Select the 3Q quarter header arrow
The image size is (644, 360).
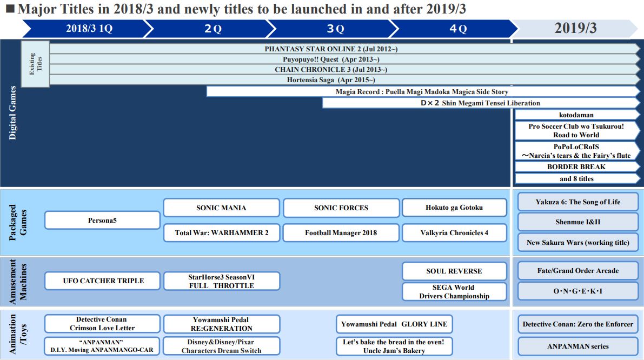pos(335,29)
